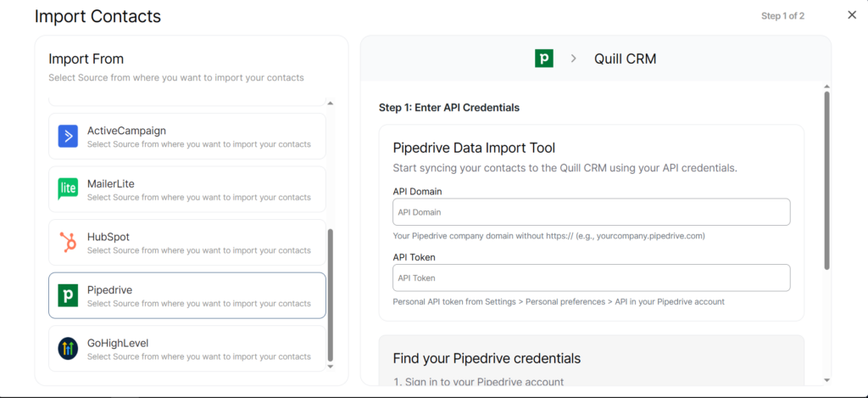Click the right panel scrollbar thumb
This screenshot has height=398, width=868.
pyautogui.click(x=826, y=180)
